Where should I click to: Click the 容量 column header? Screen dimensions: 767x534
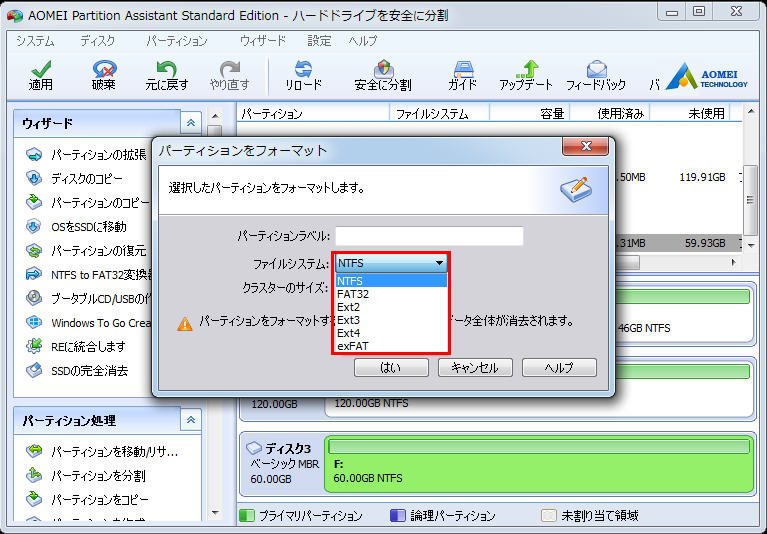coord(530,113)
